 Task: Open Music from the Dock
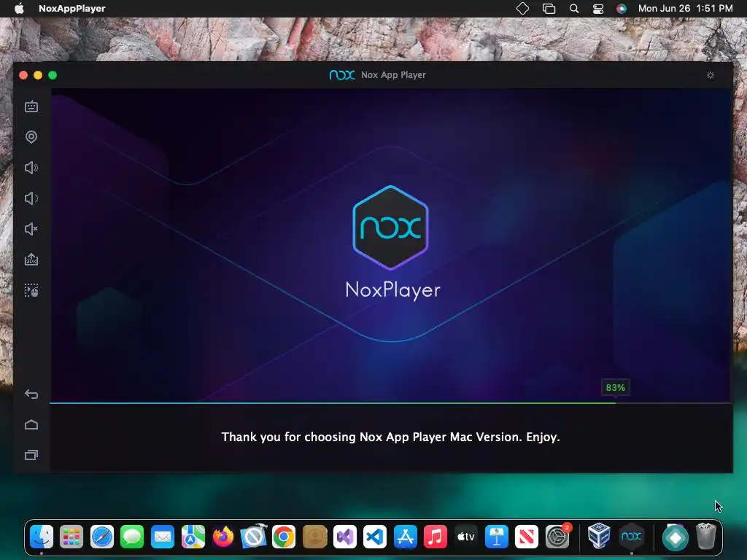pyautogui.click(x=436, y=537)
